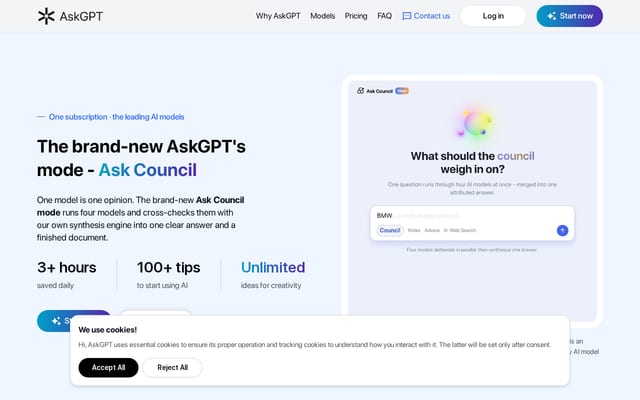Click the Web Search option in prompt box
The width and height of the screenshot is (640, 400).
(460, 231)
